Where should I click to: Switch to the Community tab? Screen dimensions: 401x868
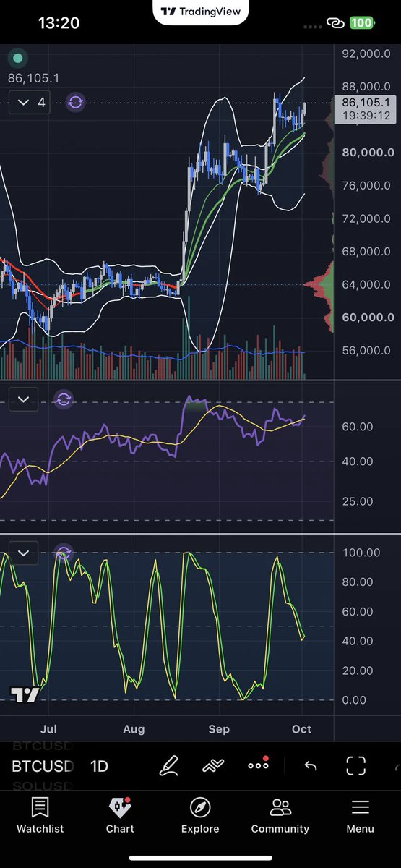point(280,815)
